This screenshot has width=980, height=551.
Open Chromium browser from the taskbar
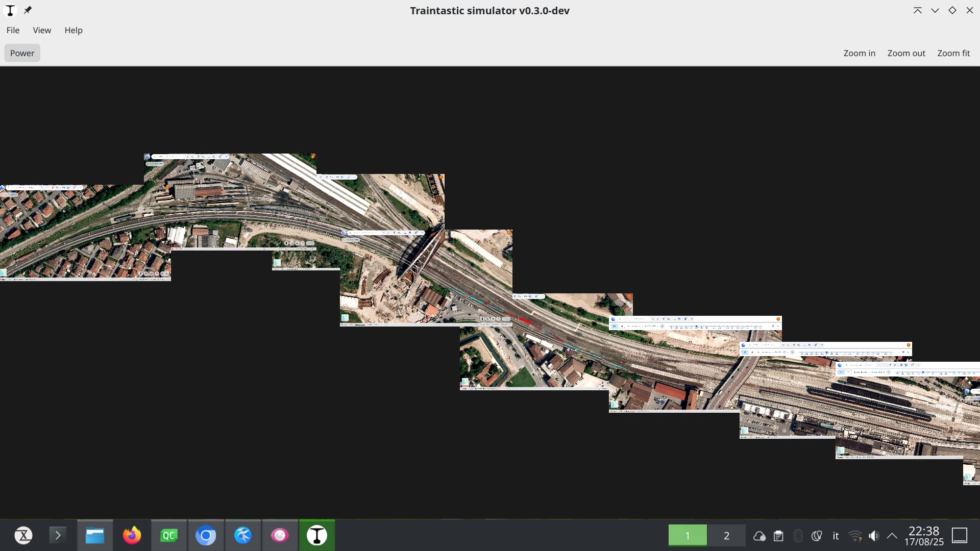point(206,535)
